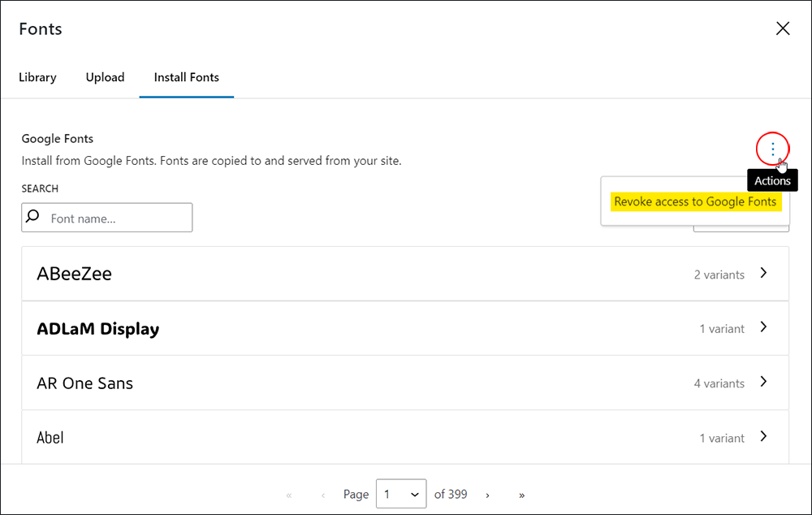Open the page number dropdown

coord(401,494)
